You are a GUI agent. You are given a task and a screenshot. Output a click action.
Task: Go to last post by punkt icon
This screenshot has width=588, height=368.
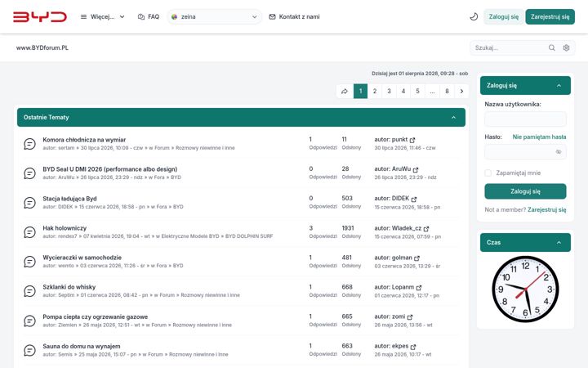coord(412,140)
